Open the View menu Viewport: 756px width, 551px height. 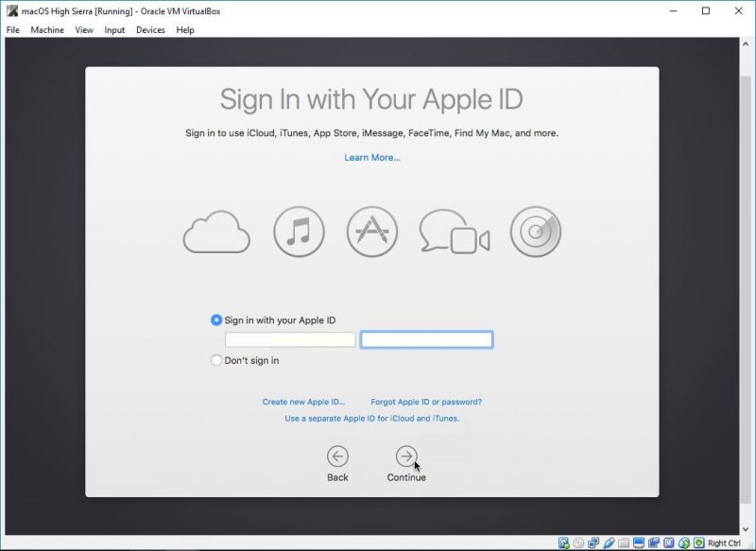coord(84,30)
